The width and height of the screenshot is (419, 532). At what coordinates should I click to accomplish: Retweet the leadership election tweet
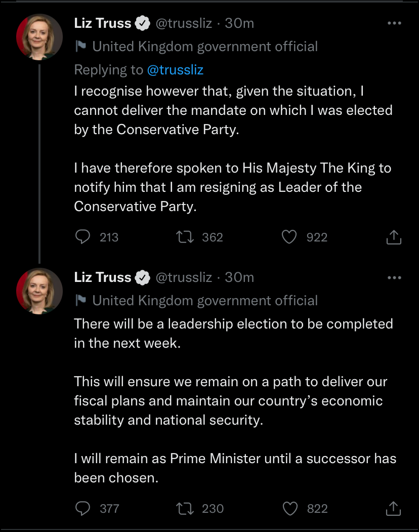(x=186, y=508)
